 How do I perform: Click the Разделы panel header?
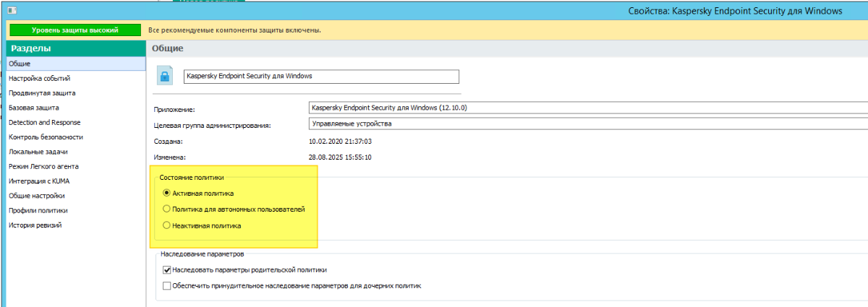[76, 48]
